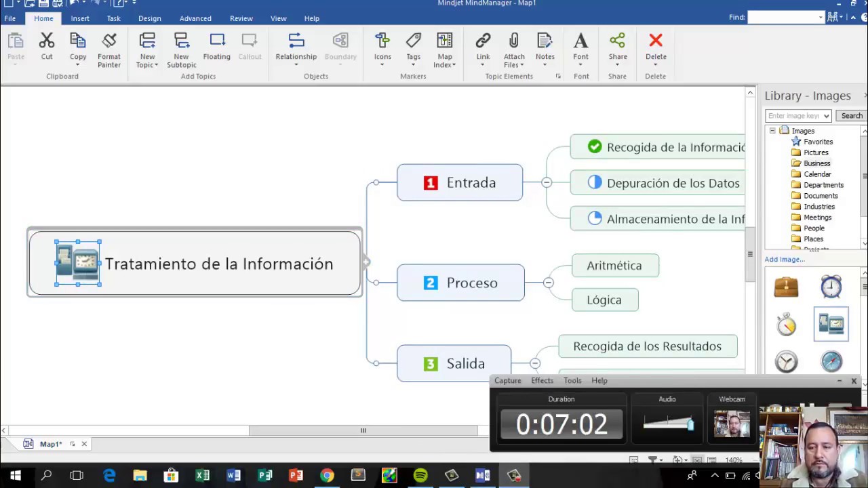Image resolution: width=868 pixels, height=488 pixels.
Task: Click priority 2 marker on Proceso
Action: coord(431,283)
